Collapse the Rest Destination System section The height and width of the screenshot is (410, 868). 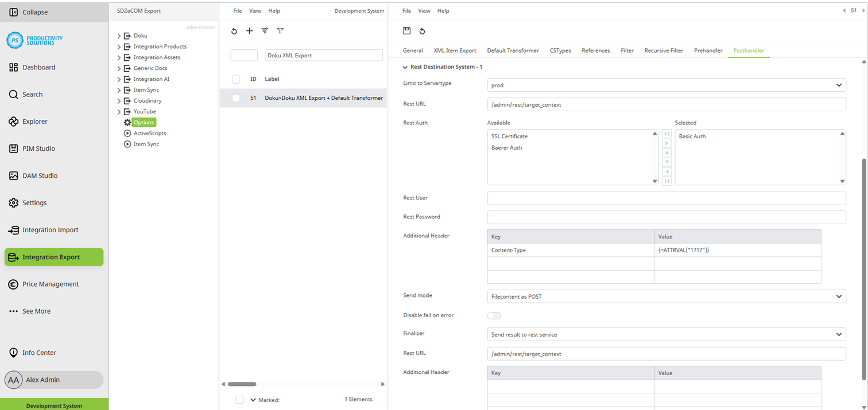point(405,67)
